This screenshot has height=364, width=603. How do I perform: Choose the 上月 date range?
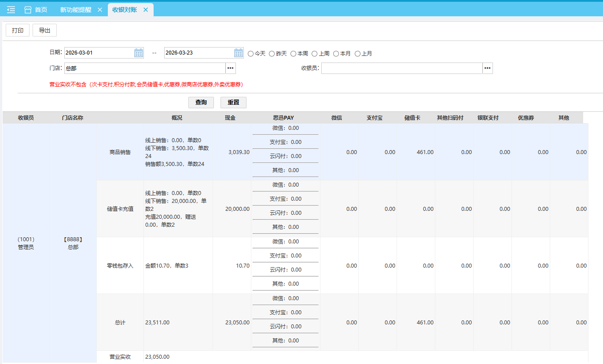click(x=357, y=54)
